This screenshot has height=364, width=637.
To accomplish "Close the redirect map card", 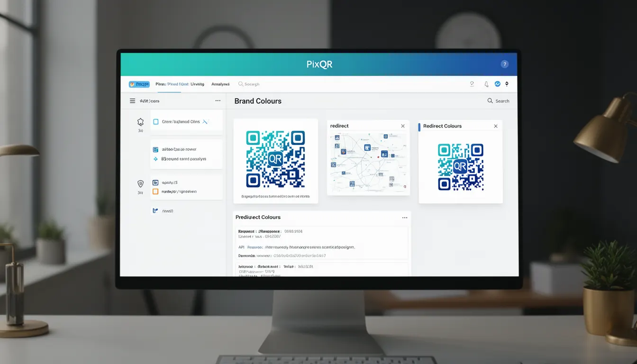I will tap(403, 126).
